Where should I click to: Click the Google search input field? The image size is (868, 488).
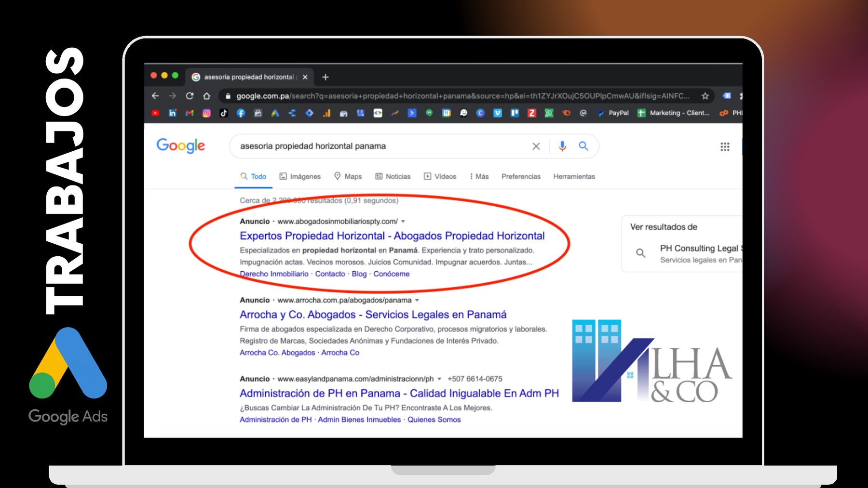pos(381,146)
